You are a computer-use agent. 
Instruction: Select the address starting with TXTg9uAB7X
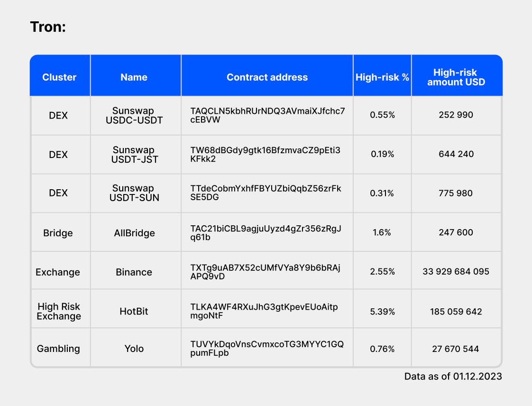[265, 272]
